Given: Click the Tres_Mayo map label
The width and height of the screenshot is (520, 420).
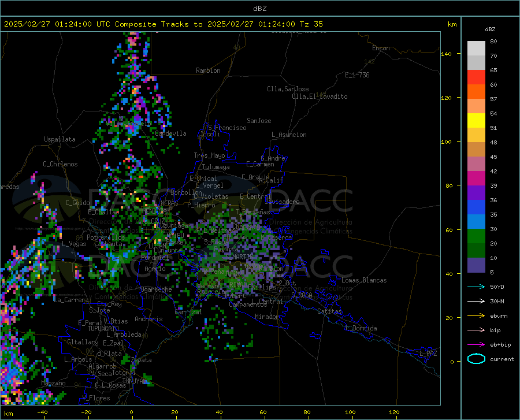Looking at the screenshot, I should [x=209, y=155].
